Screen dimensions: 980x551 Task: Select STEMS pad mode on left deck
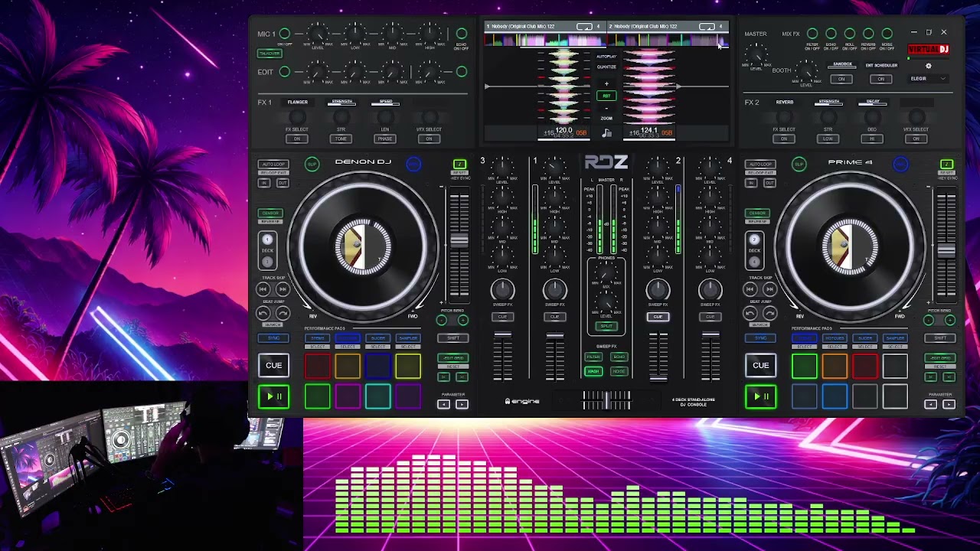[x=317, y=338]
